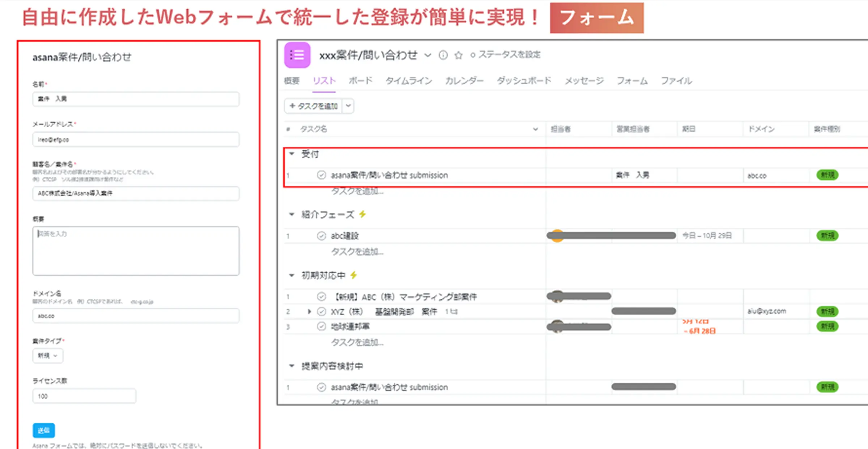Mark 提案内容検討中 submission task complete

click(321, 387)
